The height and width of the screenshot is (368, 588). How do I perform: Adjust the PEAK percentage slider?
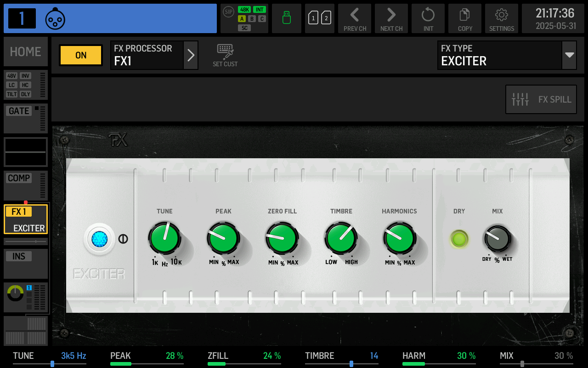[x=147, y=363]
